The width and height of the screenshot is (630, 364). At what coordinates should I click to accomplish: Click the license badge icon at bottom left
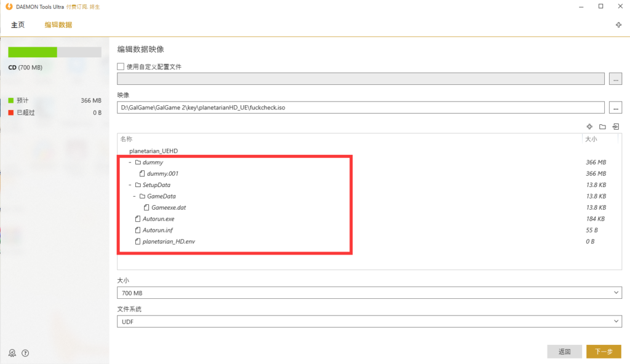point(12,353)
